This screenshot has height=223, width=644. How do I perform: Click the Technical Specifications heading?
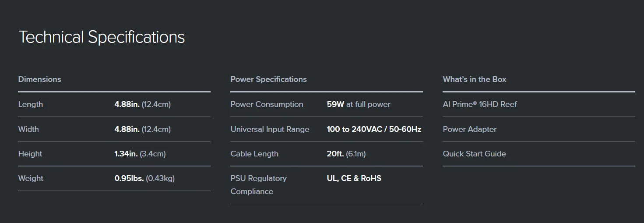click(x=102, y=37)
